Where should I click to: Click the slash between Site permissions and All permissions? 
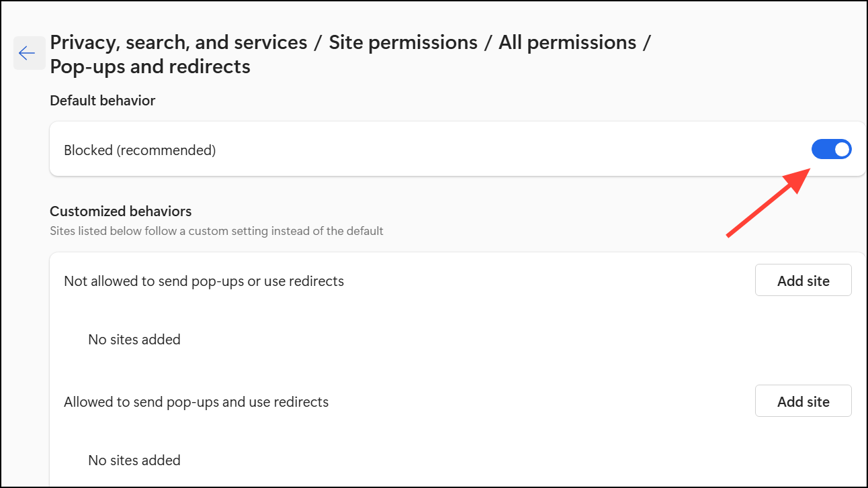click(488, 42)
